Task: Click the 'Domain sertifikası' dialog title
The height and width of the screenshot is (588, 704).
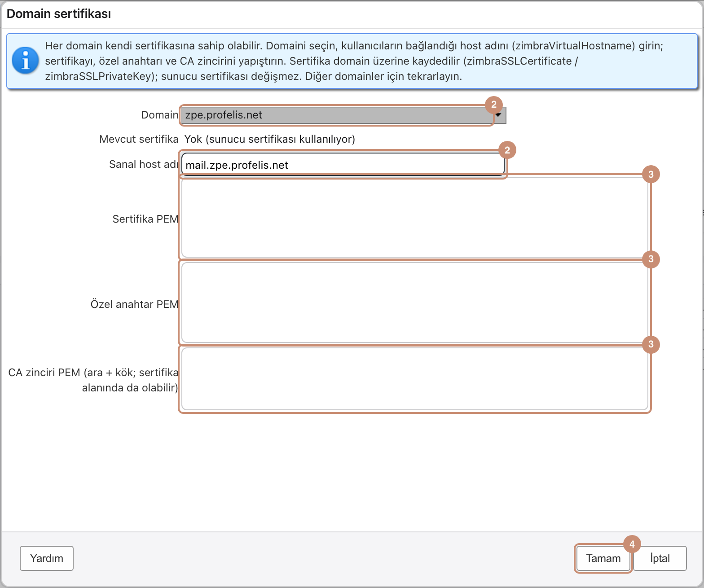Action: (x=59, y=14)
